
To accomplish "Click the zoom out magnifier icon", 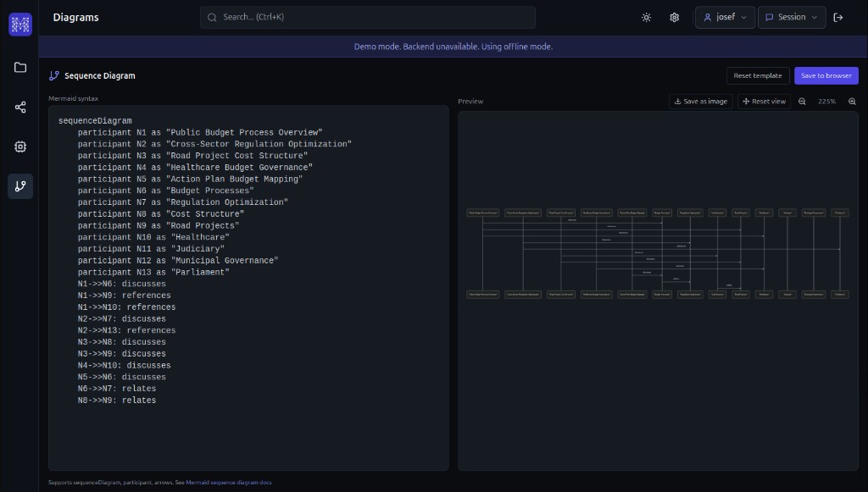I will coord(802,101).
